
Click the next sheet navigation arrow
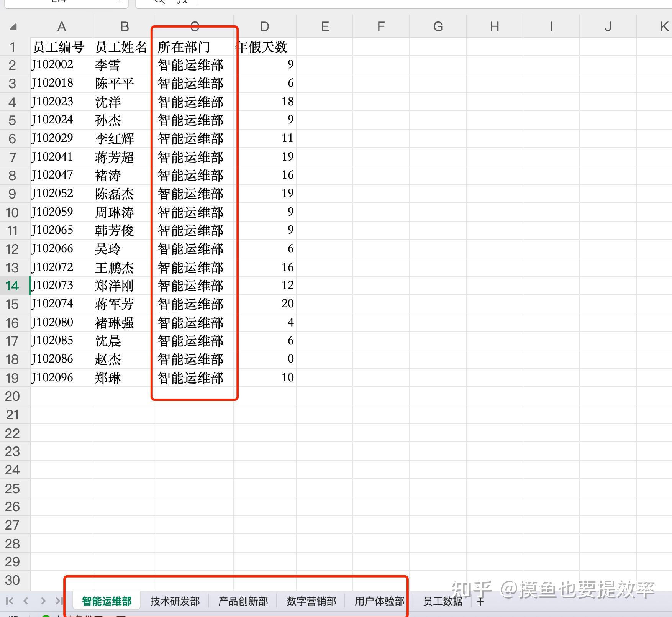pyautogui.click(x=43, y=601)
